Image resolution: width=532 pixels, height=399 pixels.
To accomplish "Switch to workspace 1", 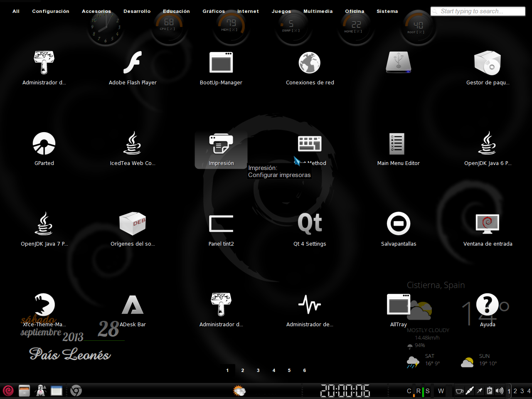I will [509, 391].
